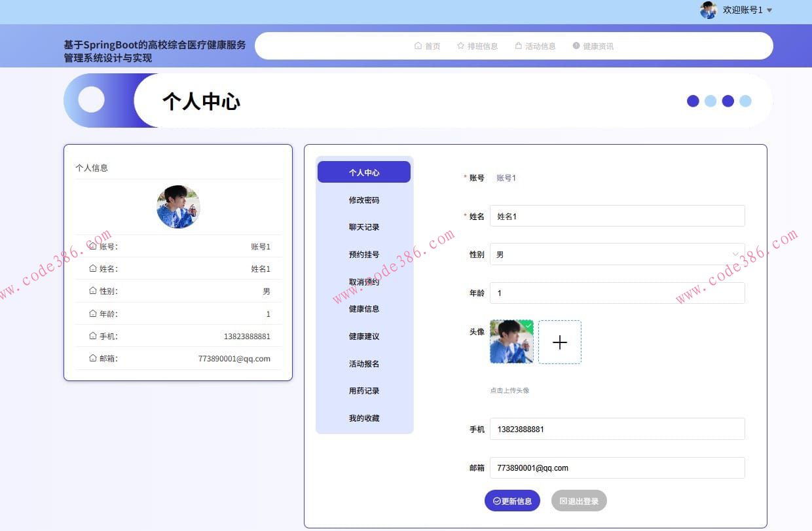812x531 pixels.
Task: Select 我的收藏 in the sidebar
Action: click(364, 418)
